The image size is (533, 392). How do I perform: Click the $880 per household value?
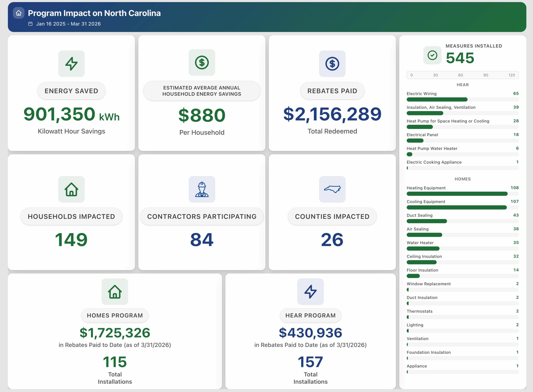pos(202,115)
